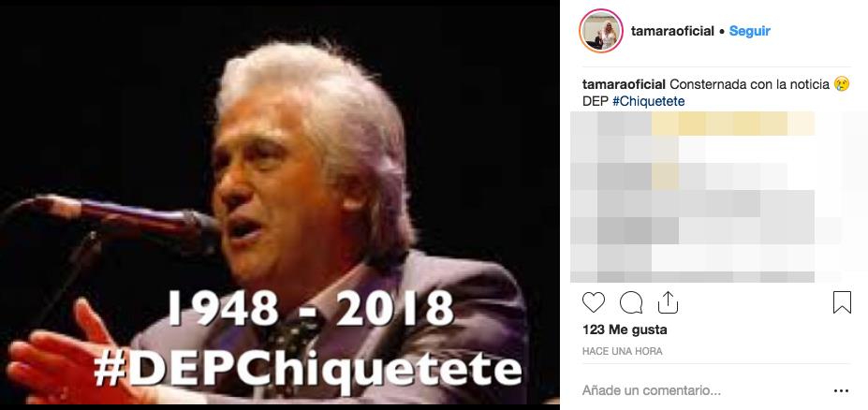Select the main post photo
Image resolution: width=868 pixels, height=410 pixels.
click(x=280, y=205)
